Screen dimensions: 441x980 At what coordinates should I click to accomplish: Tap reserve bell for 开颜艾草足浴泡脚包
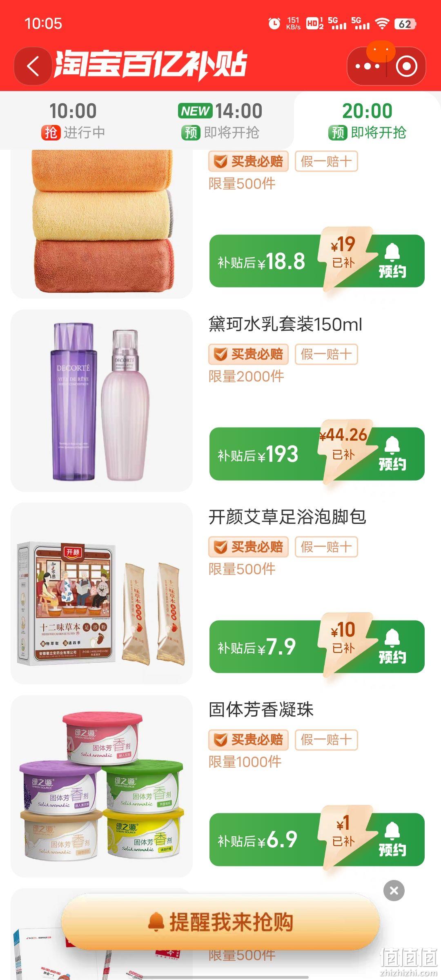392,646
